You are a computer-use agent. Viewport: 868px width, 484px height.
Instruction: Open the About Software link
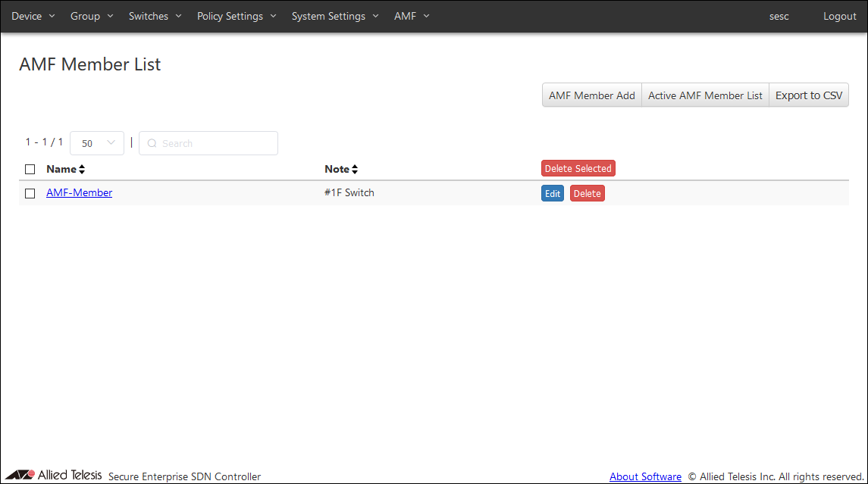(x=645, y=476)
